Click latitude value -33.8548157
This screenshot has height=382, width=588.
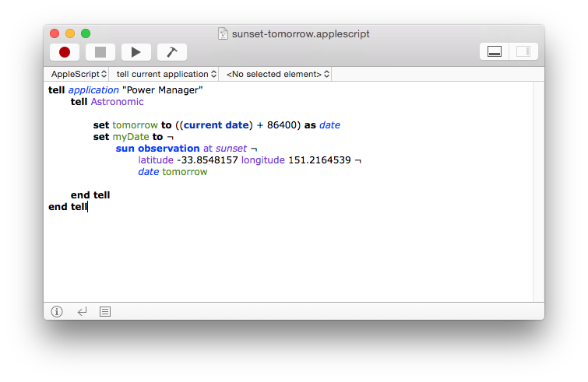[207, 160]
